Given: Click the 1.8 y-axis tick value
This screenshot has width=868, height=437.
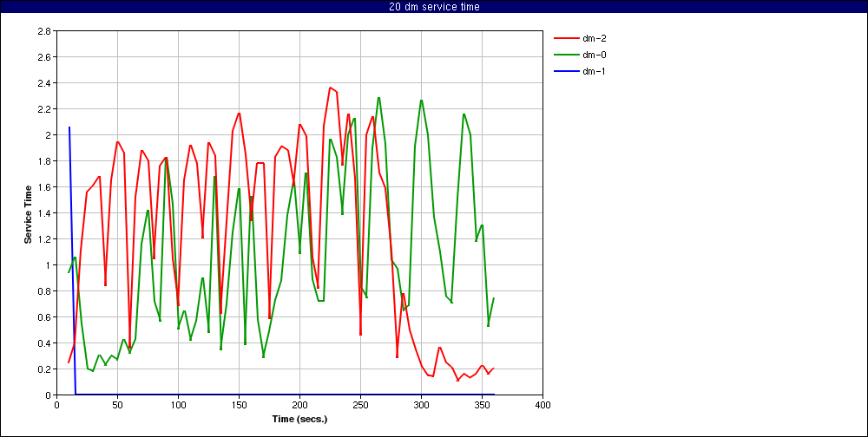Looking at the screenshot, I should (44, 161).
